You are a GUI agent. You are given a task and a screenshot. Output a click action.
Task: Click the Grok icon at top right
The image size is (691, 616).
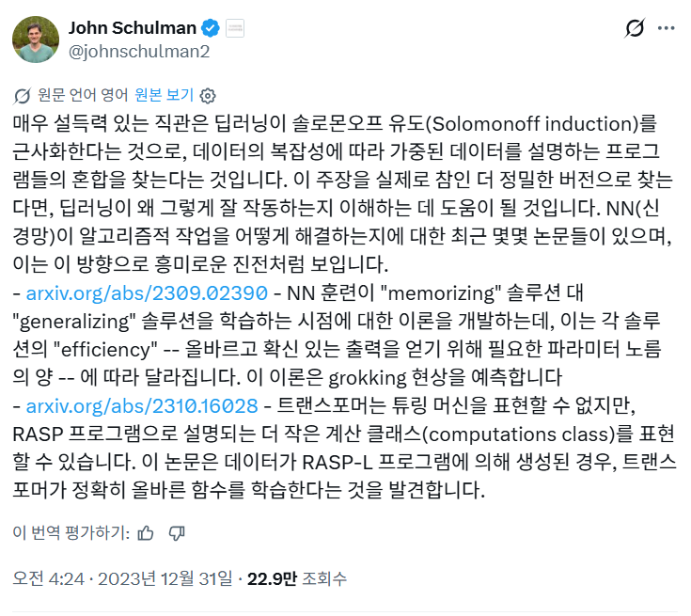(636, 28)
